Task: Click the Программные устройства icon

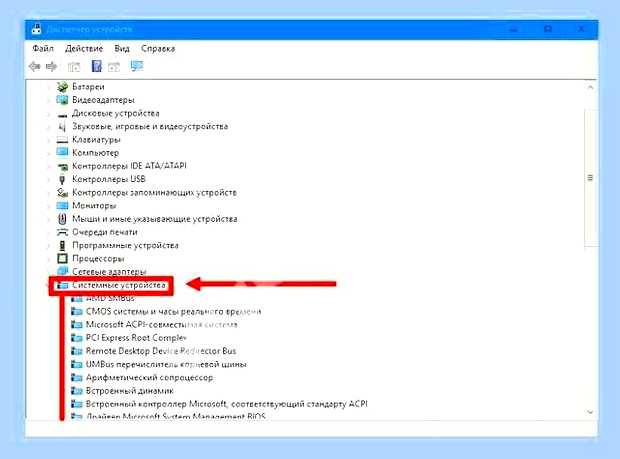Action: click(x=62, y=246)
